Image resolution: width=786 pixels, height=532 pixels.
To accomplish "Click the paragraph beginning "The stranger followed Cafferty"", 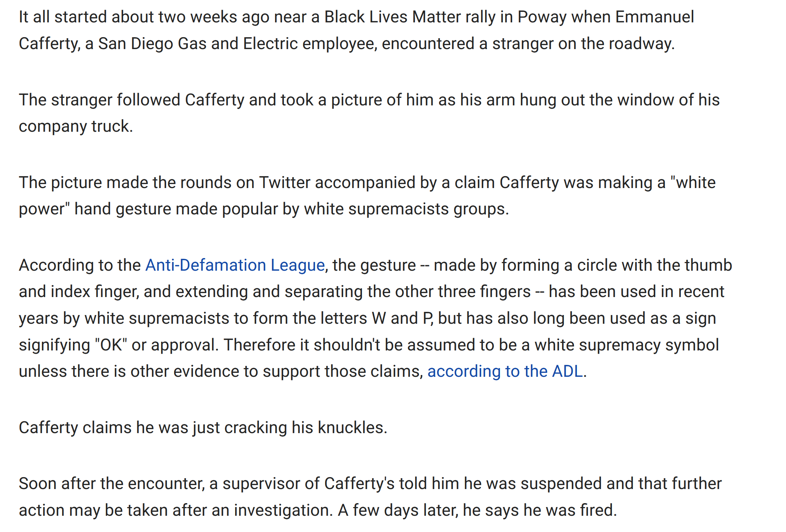I will 369,113.
